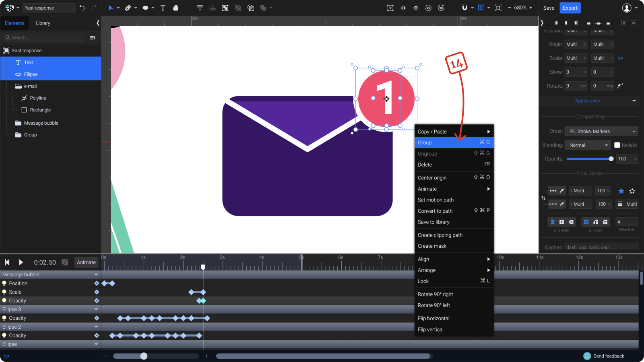Click the Export button

pyautogui.click(x=570, y=8)
